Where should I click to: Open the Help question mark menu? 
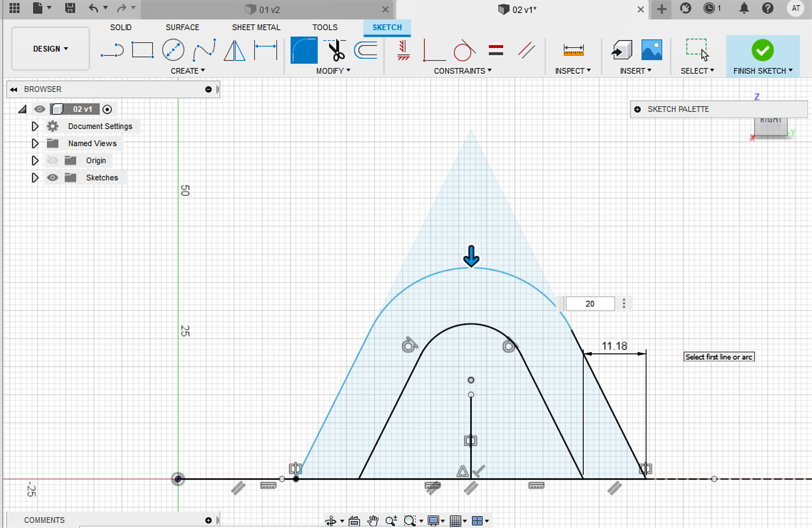coord(767,8)
